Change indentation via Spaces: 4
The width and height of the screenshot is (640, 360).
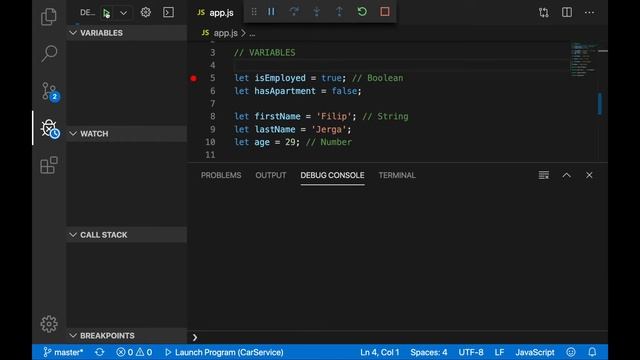(429, 352)
